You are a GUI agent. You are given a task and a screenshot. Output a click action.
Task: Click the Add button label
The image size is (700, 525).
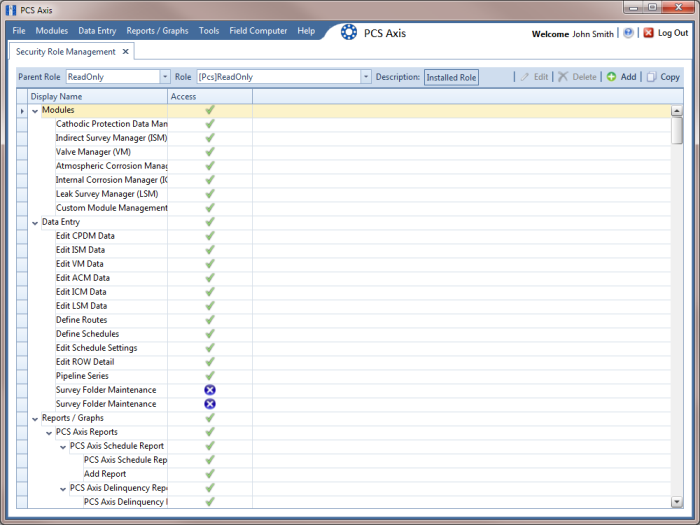point(628,77)
